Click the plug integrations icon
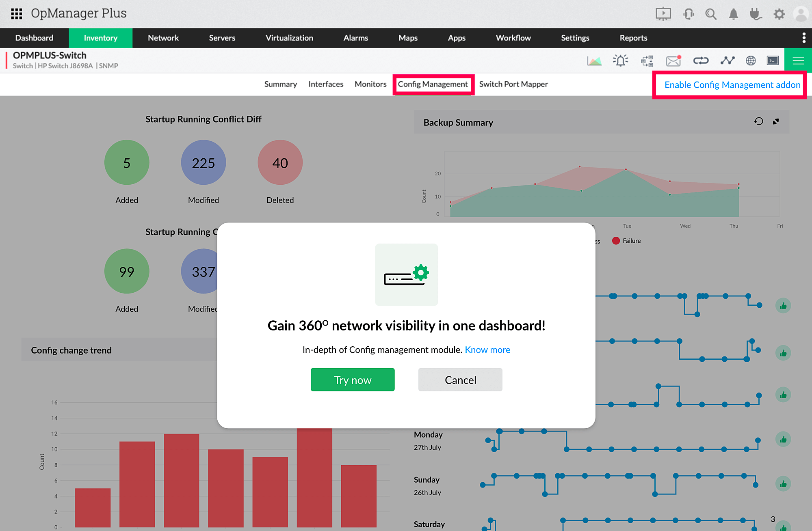The image size is (812, 531). [x=756, y=14]
